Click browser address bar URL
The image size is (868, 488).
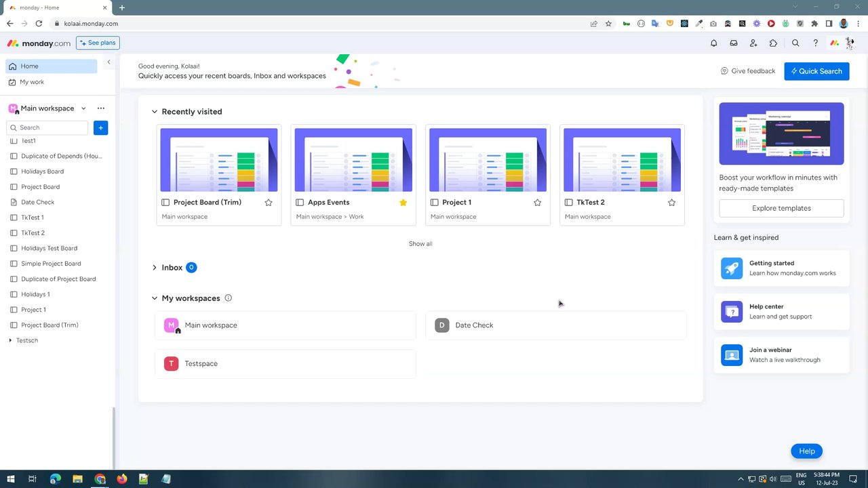(x=91, y=23)
